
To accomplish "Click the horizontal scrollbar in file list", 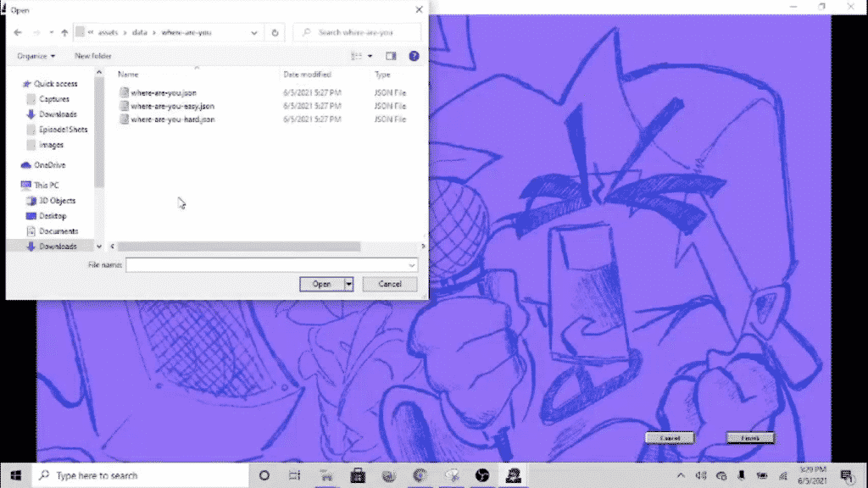I will [x=238, y=247].
